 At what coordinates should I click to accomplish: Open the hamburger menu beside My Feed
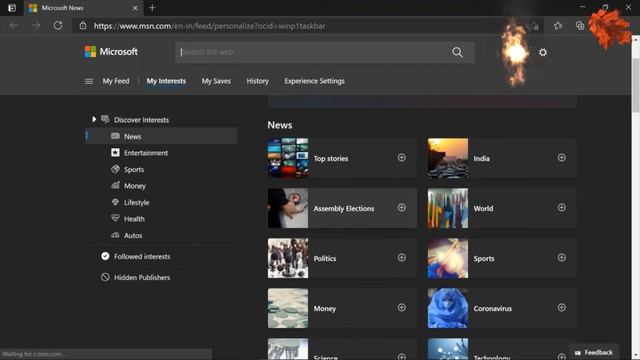(x=89, y=81)
